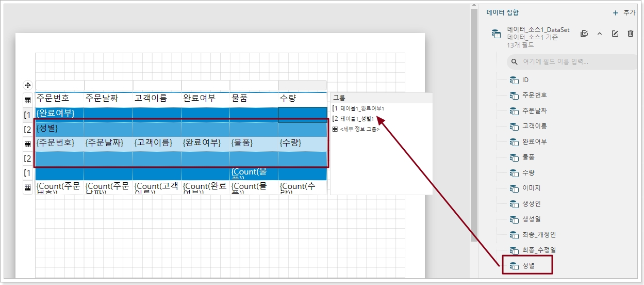Select the table header row handle
This screenshot has height=285, width=644.
click(28, 100)
